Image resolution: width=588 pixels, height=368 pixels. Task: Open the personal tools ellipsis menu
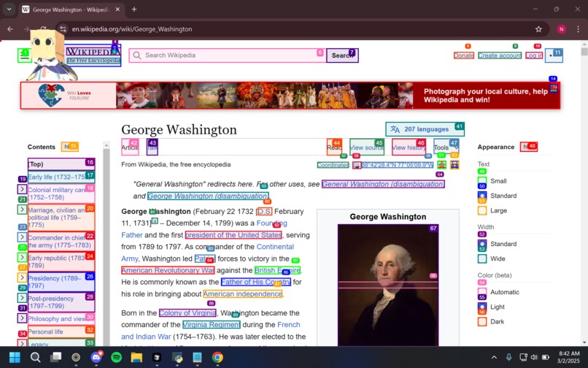click(554, 55)
